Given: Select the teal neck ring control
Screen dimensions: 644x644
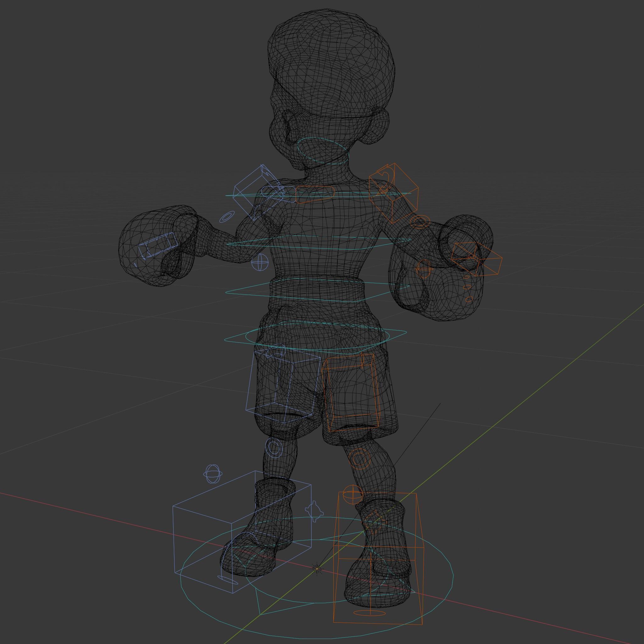Looking at the screenshot, I should click(323, 151).
